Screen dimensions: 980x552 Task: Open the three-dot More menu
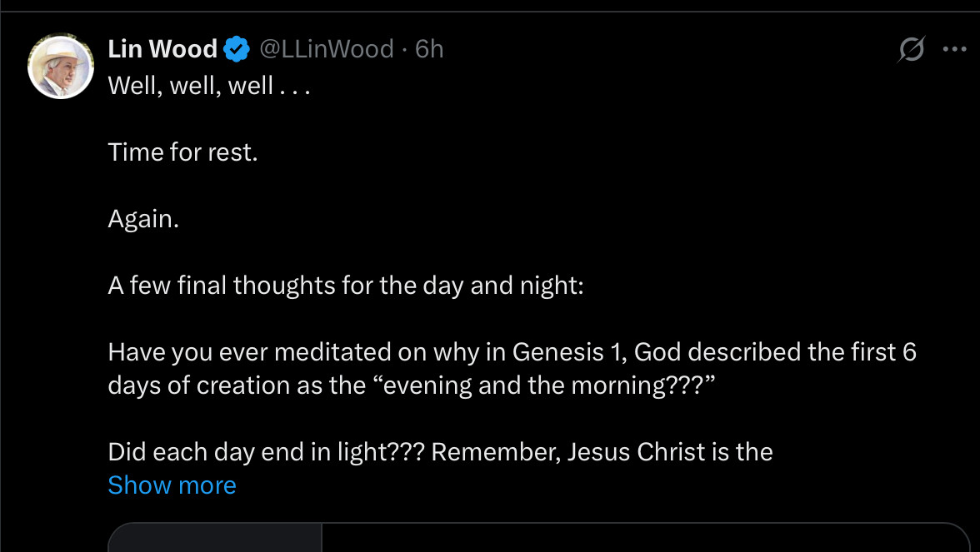953,49
